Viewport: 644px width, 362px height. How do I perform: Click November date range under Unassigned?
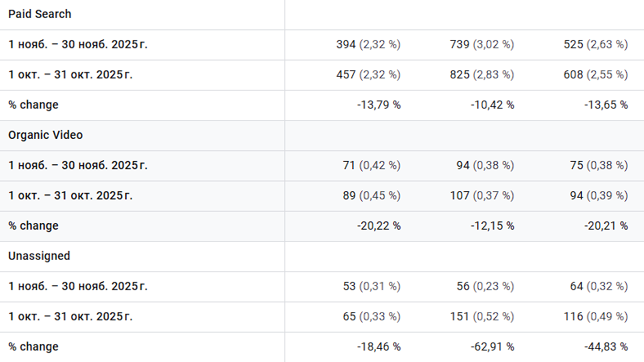point(78,286)
